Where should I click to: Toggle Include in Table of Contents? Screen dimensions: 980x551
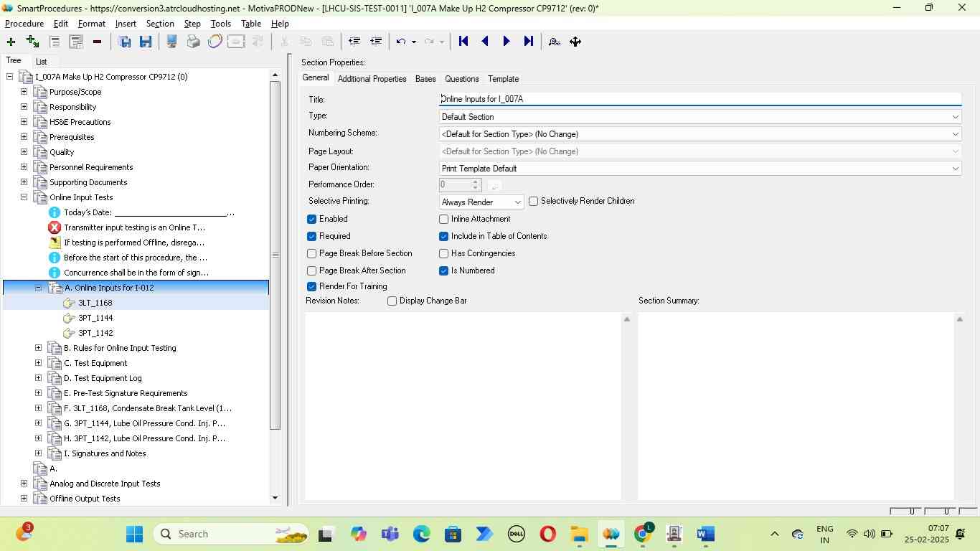443,236
